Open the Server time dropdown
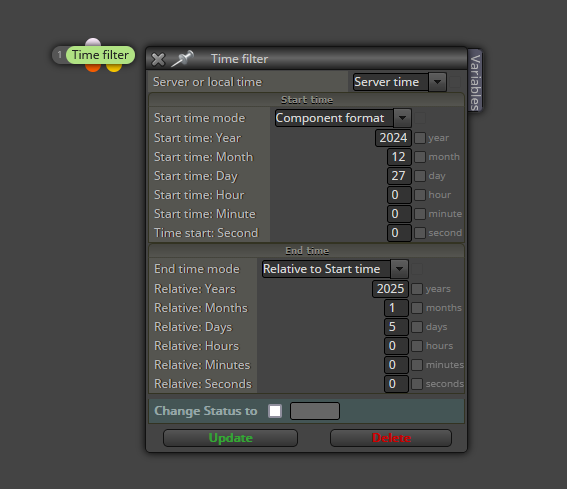This screenshot has height=489, width=567. coord(400,82)
